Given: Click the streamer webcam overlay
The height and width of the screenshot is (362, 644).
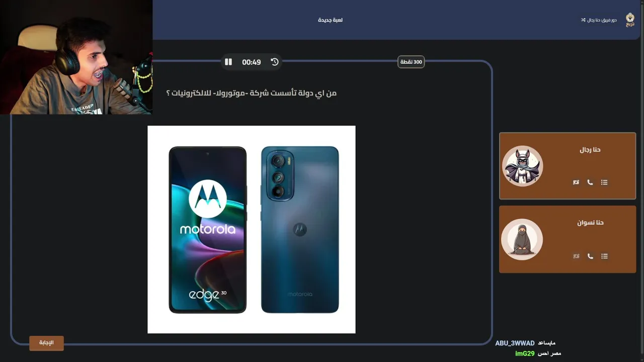Looking at the screenshot, I should (x=76, y=57).
